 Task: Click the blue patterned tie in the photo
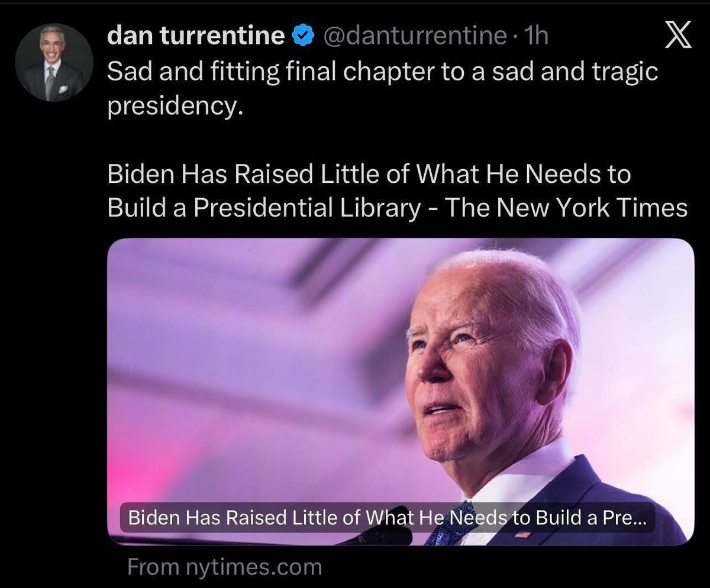451,525
